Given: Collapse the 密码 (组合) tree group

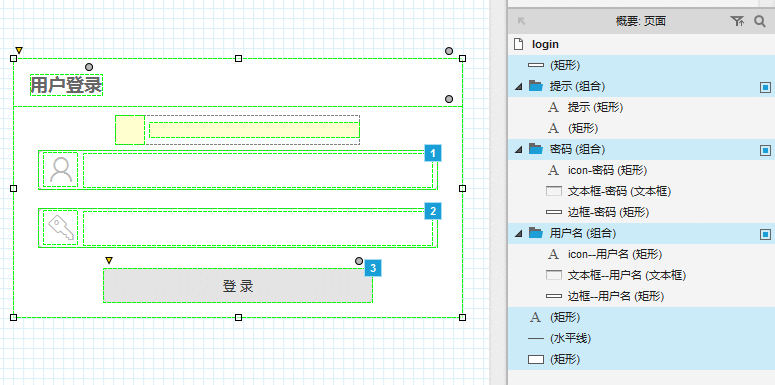Looking at the screenshot, I should tap(518, 150).
